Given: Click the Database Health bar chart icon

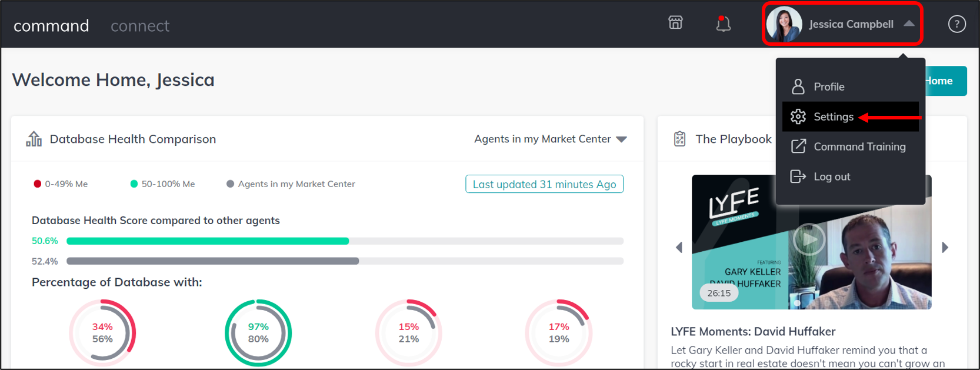Looking at the screenshot, I should click(34, 139).
